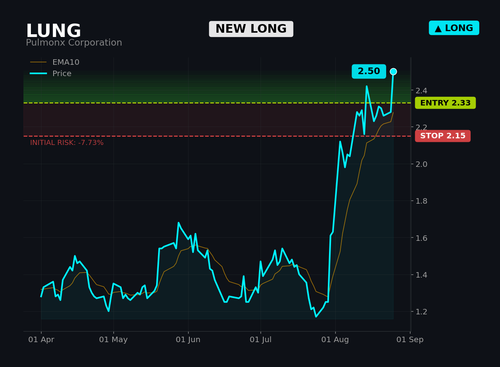Click the 1.6 price axis label
The height and width of the screenshot is (367, 500).
[421, 238]
